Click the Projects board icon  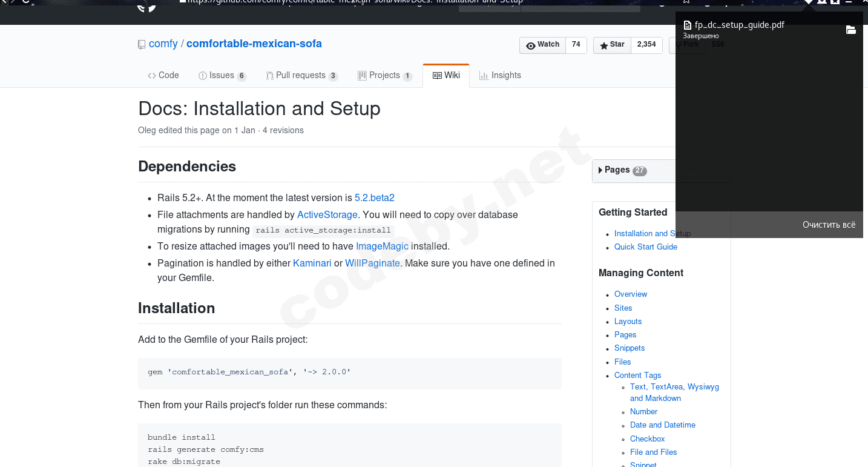tap(362, 76)
